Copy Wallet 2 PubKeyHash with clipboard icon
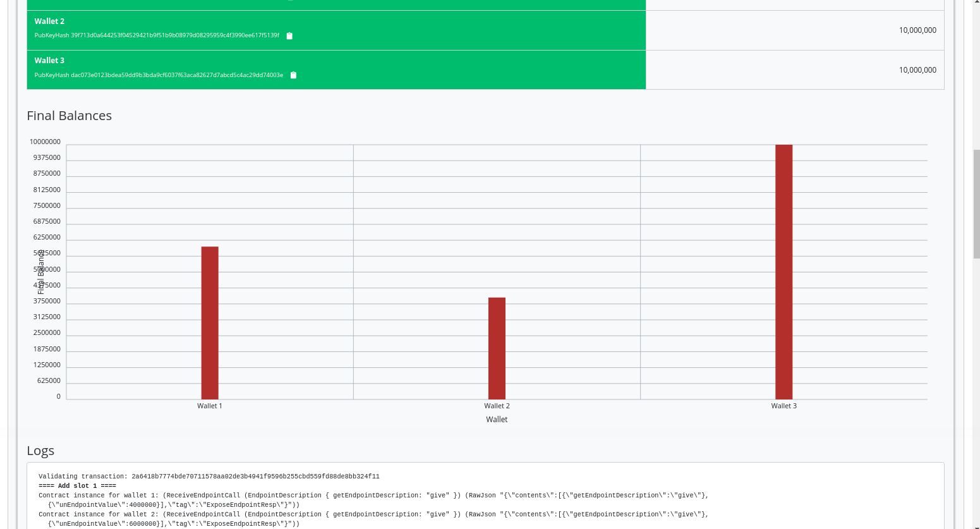Screen dimensions: 980x529 (289, 36)
